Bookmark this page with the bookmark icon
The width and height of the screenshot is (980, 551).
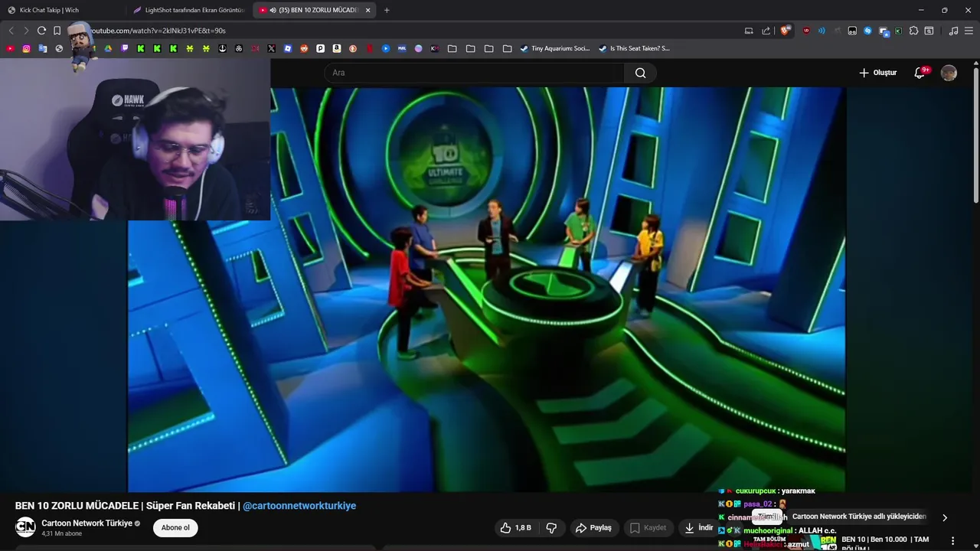[x=57, y=31]
